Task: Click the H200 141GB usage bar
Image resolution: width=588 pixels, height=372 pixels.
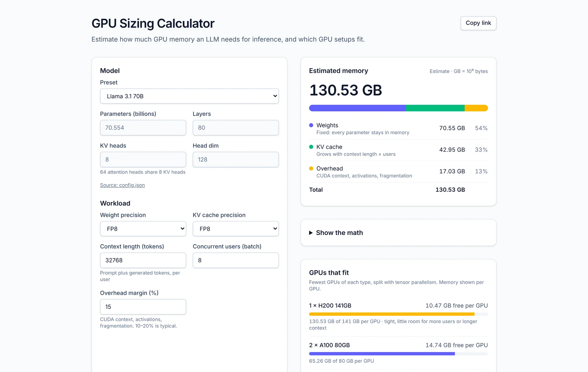Action: click(x=398, y=314)
